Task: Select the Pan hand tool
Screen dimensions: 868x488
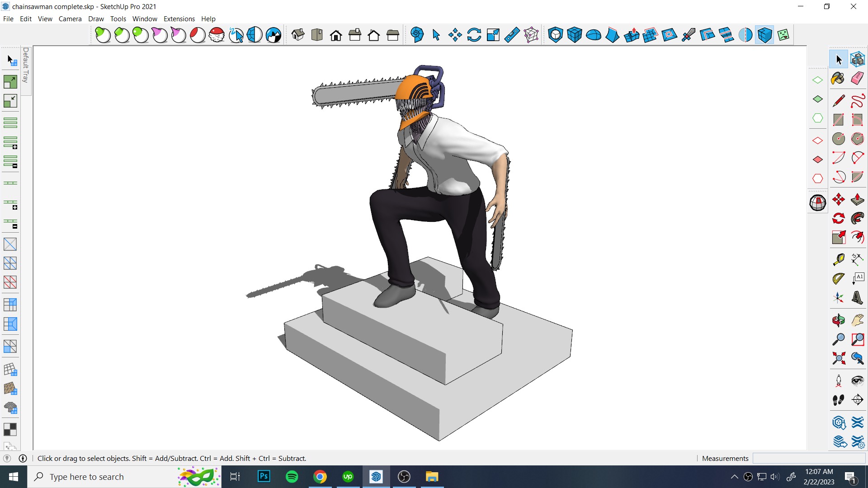Action: pyautogui.click(x=857, y=320)
